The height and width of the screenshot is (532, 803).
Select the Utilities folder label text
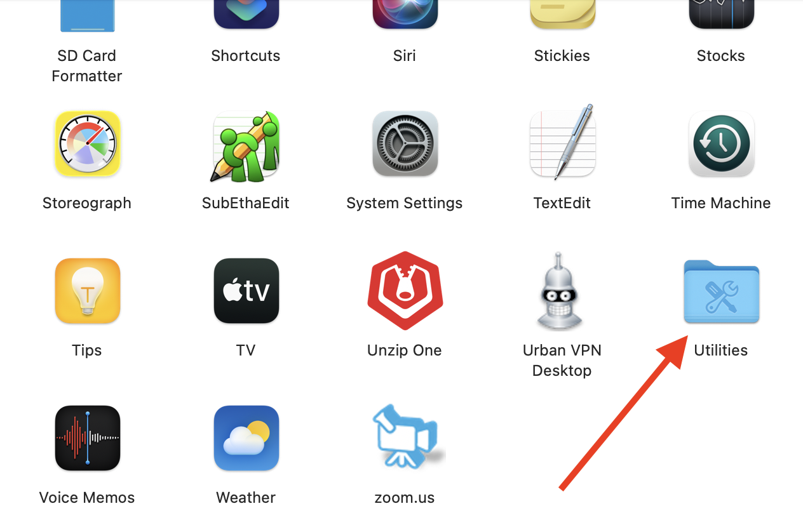tap(720, 350)
